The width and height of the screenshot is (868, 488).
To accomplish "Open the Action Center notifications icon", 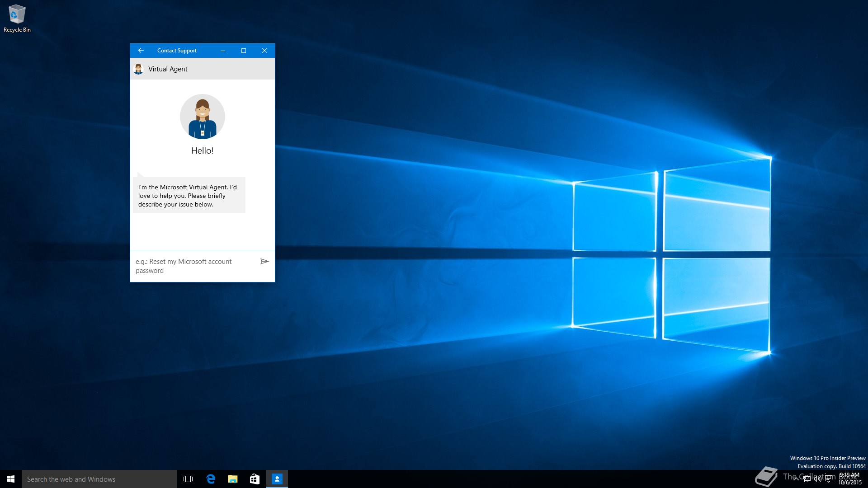I will (829, 479).
